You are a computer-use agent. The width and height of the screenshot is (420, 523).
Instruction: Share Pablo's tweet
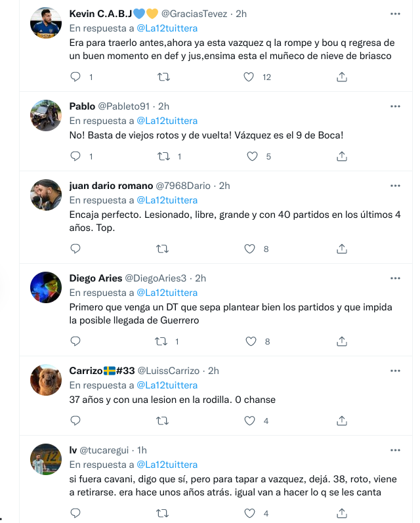pyautogui.click(x=341, y=156)
